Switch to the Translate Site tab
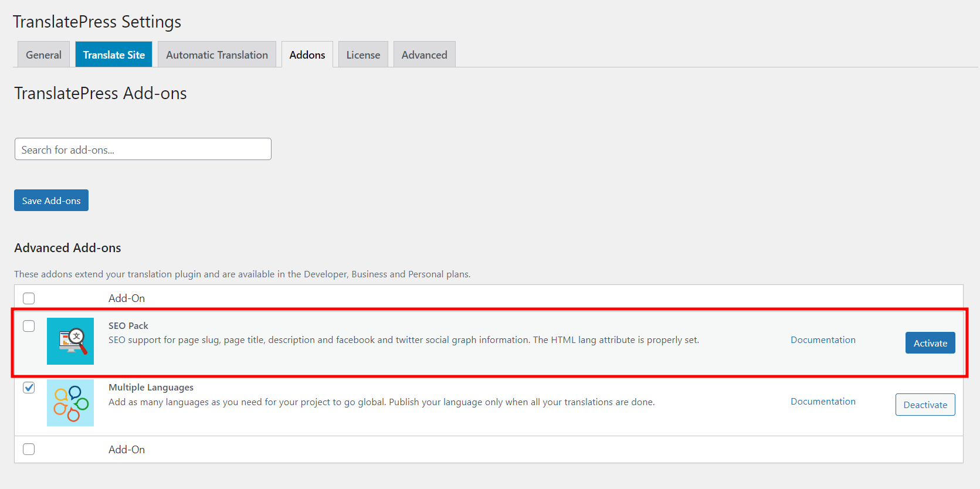Viewport: 980px width, 489px height. coord(114,55)
